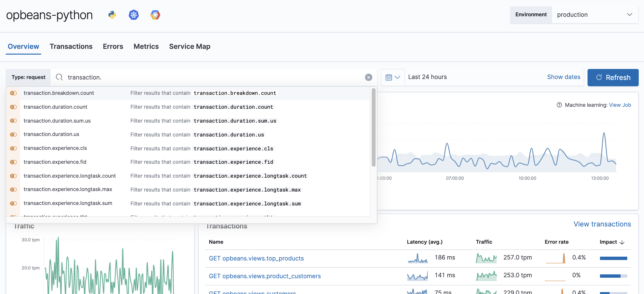Image resolution: width=644 pixels, height=294 pixels.
Task: Open the Service Map tab
Action: coord(189,46)
